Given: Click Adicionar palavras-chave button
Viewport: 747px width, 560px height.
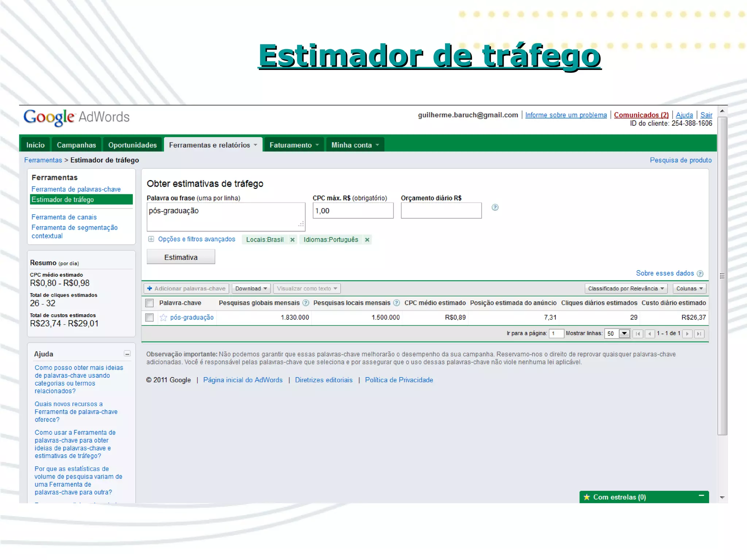Looking at the screenshot, I should click(186, 289).
